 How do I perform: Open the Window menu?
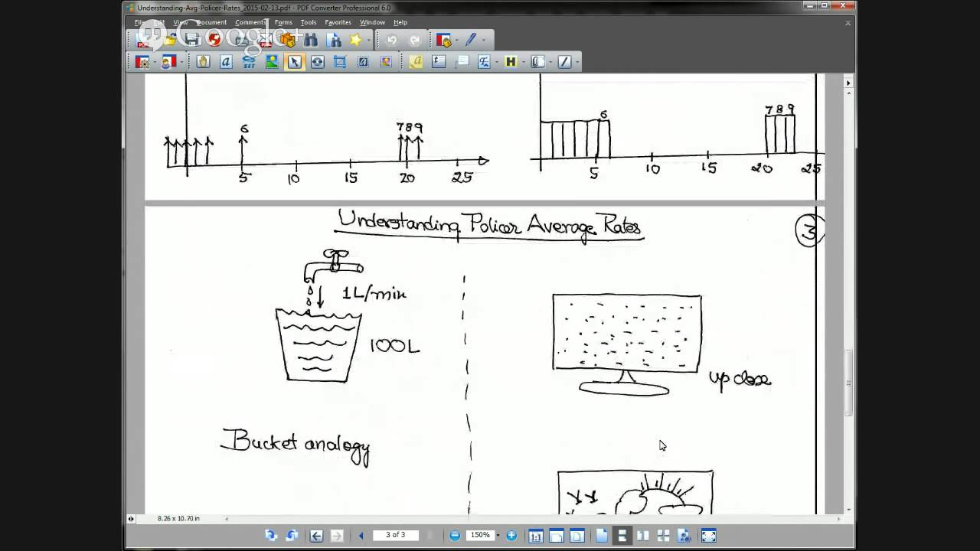click(372, 22)
